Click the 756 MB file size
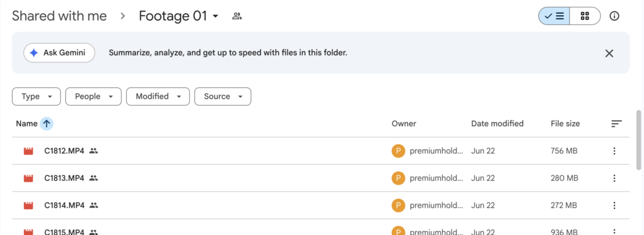Screen dimensions: 644x235 564,151
